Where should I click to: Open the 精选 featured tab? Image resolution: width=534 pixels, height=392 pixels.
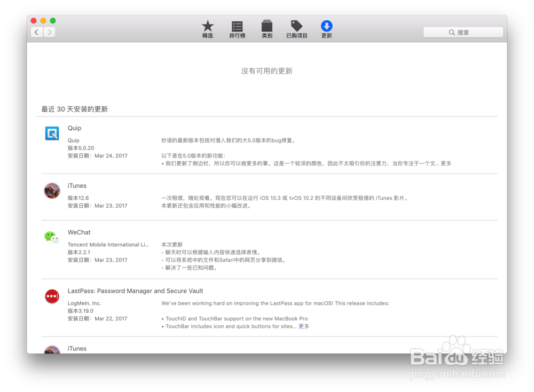tap(207, 29)
